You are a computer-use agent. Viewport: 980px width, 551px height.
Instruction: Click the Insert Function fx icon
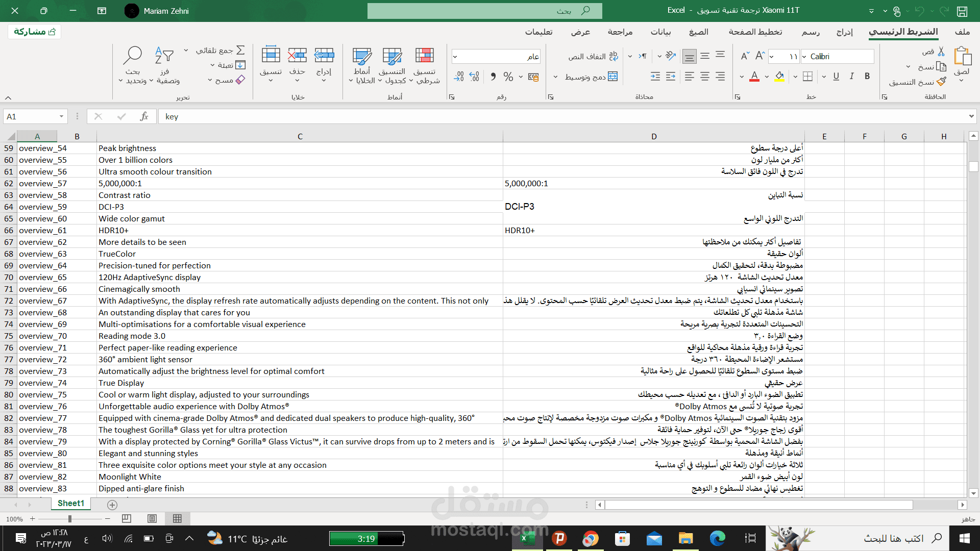pyautogui.click(x=144, y=117)
